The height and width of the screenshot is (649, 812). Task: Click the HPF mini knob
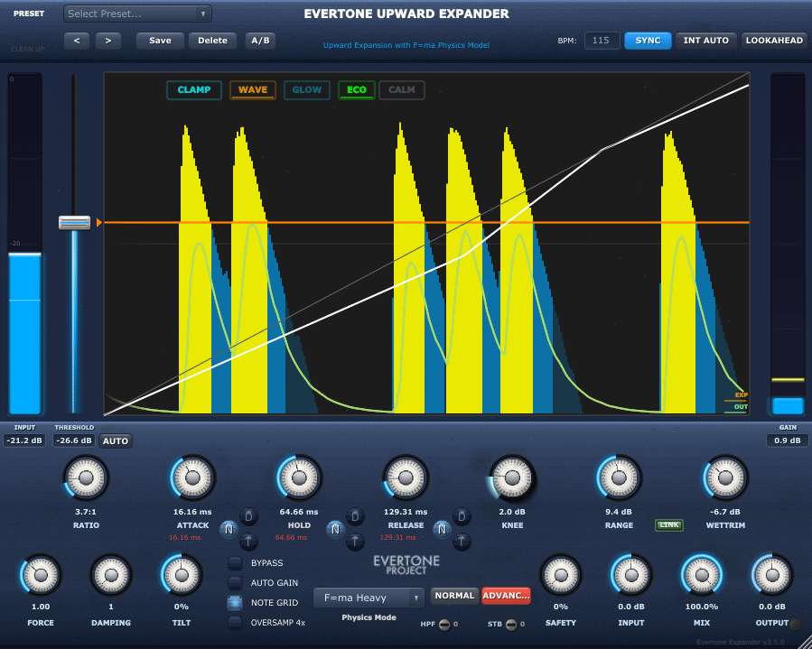(443, 624)
